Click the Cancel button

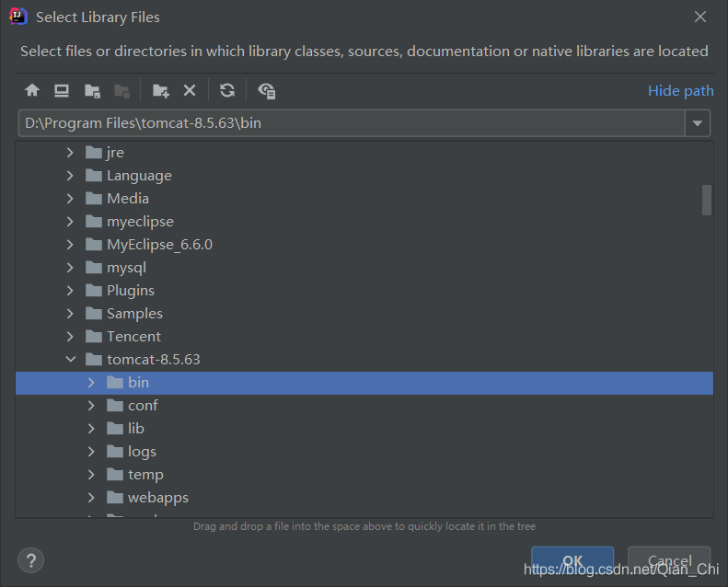tap(669, 560)
